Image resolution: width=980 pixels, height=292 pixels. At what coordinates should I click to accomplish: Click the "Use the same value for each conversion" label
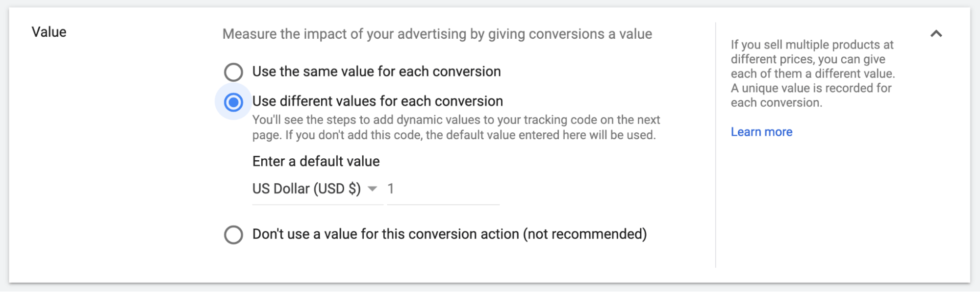coord(377,72)
